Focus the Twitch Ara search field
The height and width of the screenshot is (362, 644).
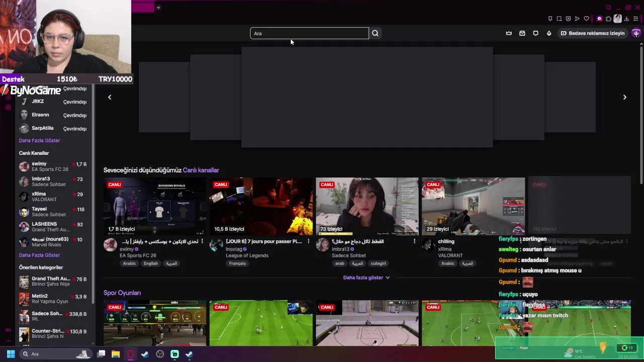click(309, 33)
